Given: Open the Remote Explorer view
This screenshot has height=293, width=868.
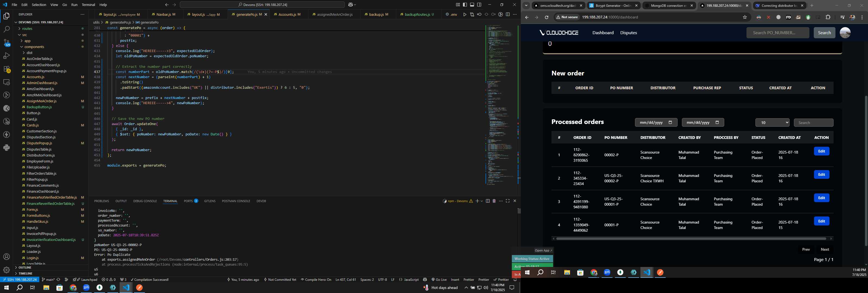Looking at the screenshot, I should [x=7, y=82].
